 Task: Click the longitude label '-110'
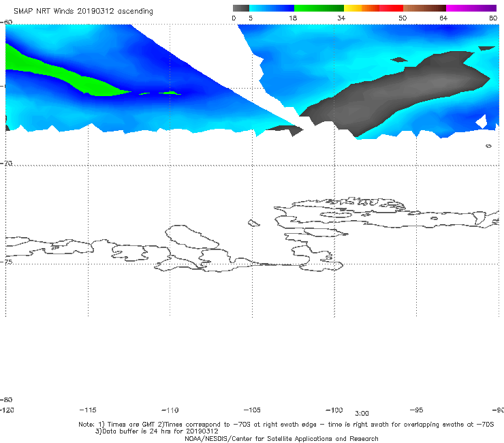pos(170,410)
